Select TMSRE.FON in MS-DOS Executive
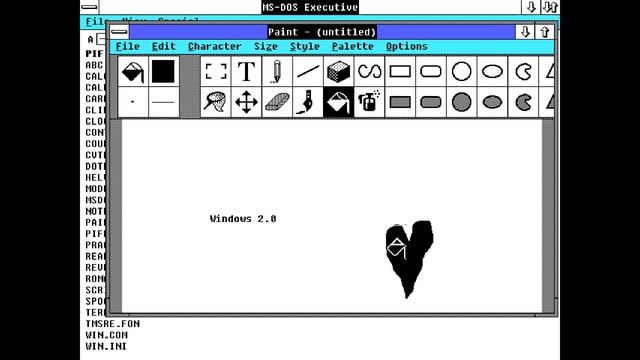 click(113, 324)
